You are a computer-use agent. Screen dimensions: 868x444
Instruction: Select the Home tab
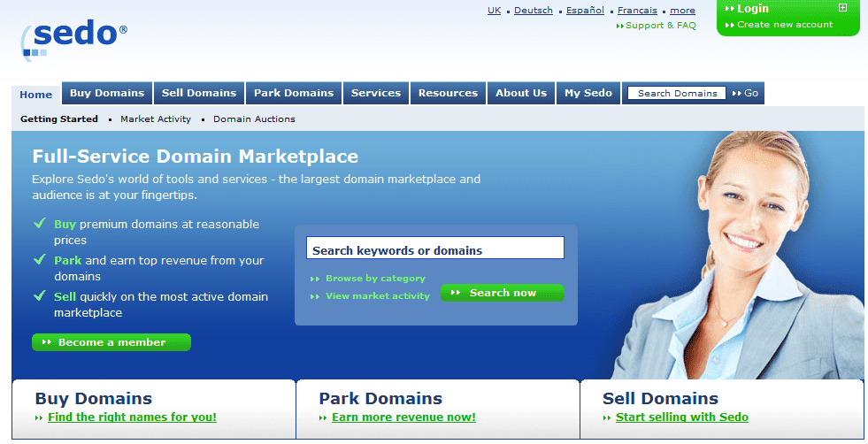36,95
